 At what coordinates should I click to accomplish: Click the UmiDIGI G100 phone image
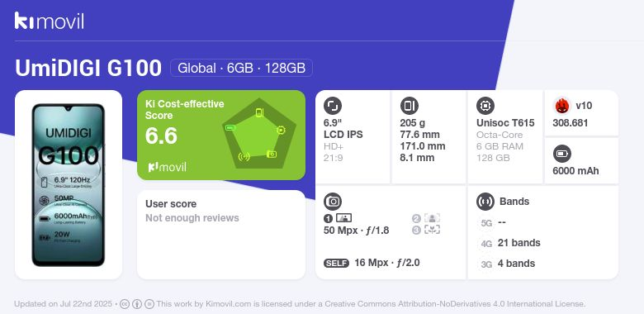pyautogui.click(x=69, y=185)
